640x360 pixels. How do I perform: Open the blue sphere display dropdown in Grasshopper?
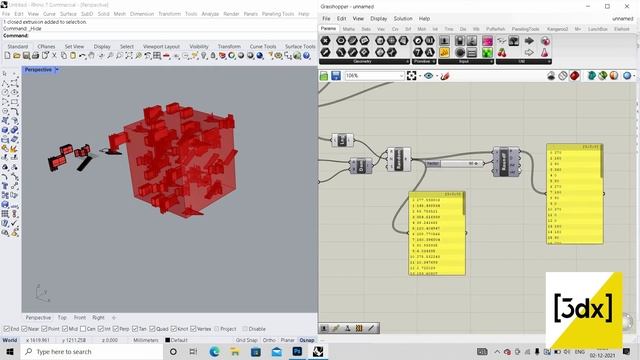click(634, 76)
